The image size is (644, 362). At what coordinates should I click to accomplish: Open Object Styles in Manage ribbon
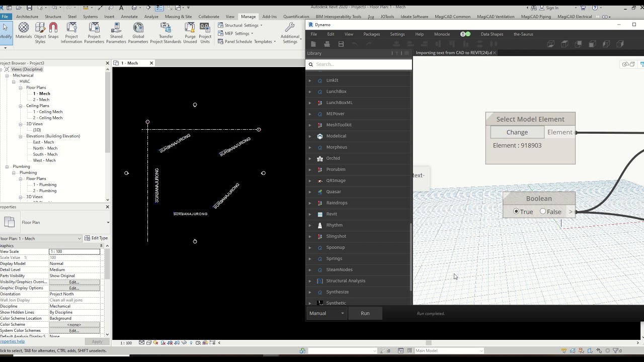click(40, 33)
